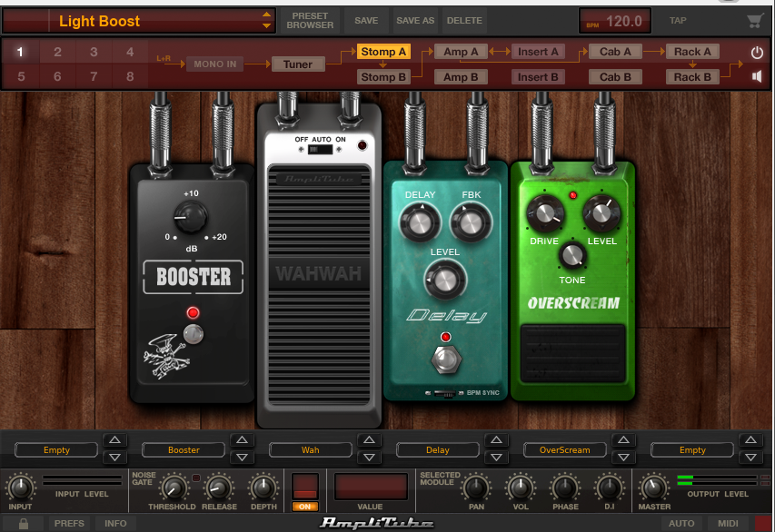The height and width of the screenshot is (532, 775).
Task: Open the Preset Browser
Action: pos(310,21)
